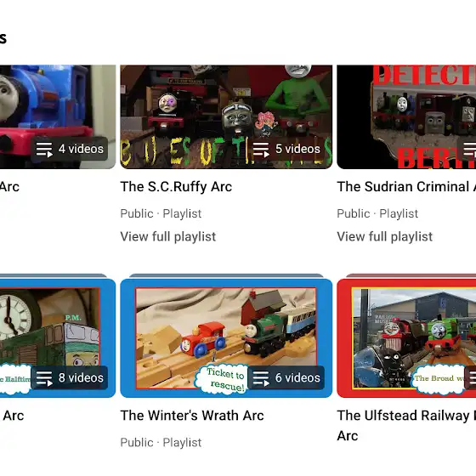476x476 pixels.
Task: Click the 6 videos count badge
Action: tap(286, 378)
